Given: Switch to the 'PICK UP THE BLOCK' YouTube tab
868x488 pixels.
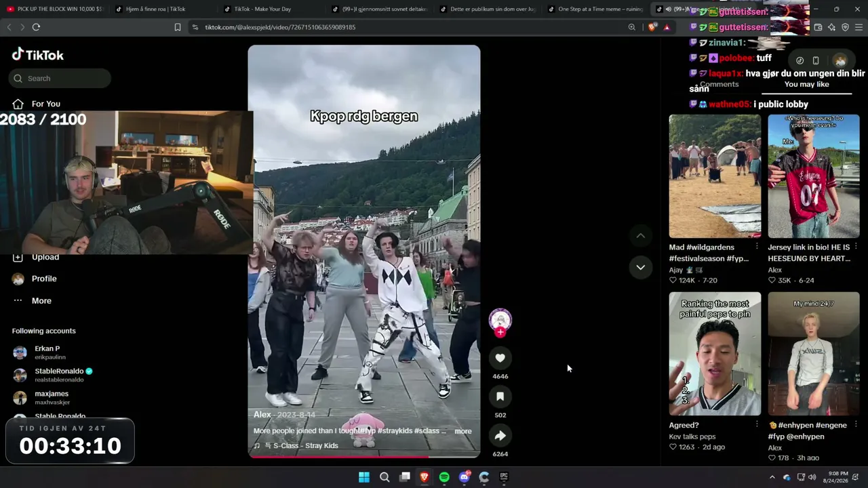Looking at the screenshot, I should click(x=54, y=9).
